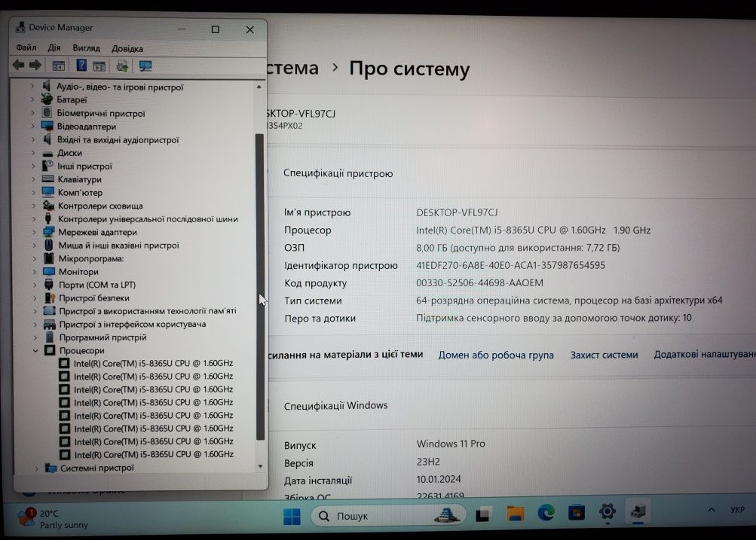Open File Explorer from the taskbar
Screen dimensions: 756x540
(515, 514)
